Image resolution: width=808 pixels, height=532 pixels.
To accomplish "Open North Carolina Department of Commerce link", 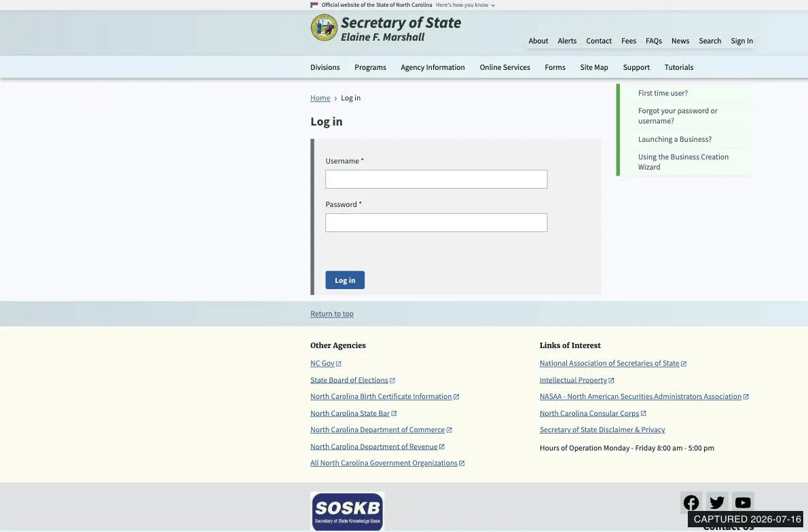I will coord(378,430).
